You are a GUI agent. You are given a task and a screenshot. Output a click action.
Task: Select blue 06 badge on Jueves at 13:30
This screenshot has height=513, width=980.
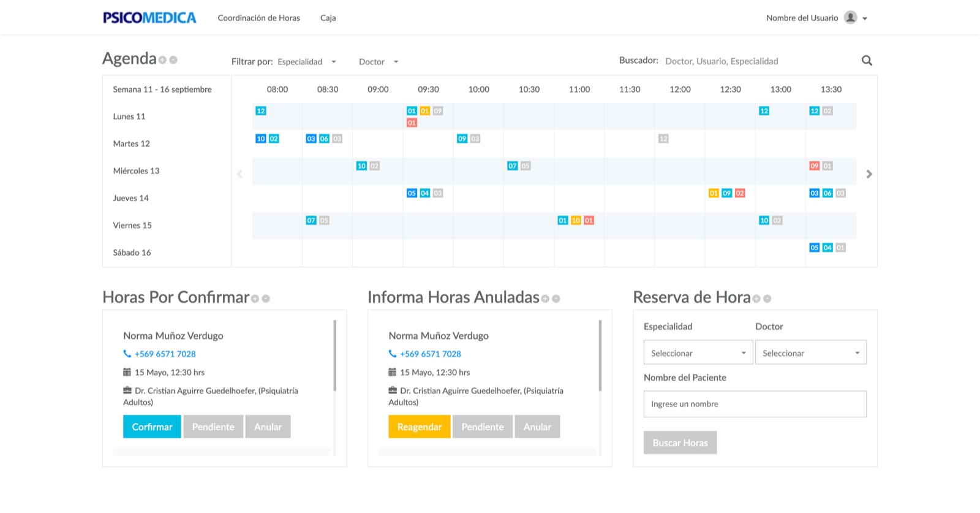pos(827,193)
